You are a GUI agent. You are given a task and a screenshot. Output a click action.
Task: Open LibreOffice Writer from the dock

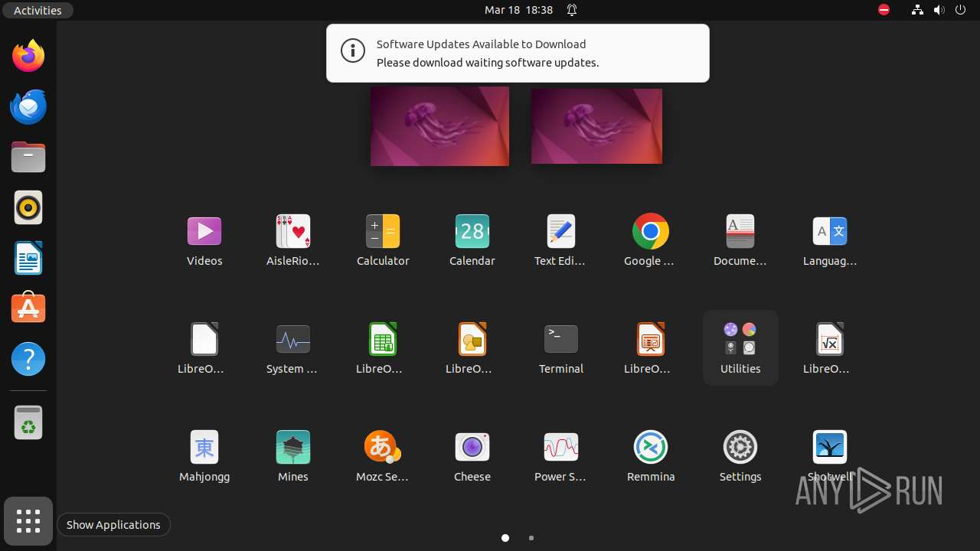tap(28, 258)
